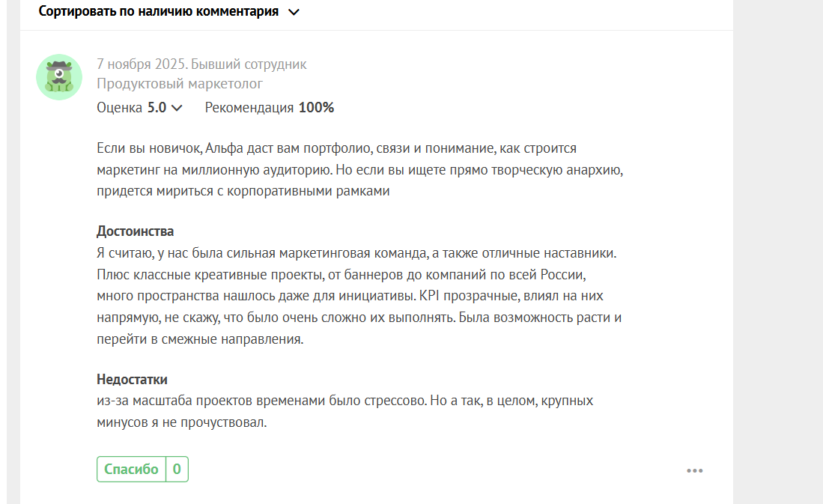Image resolution: width=823 pixels, height=504 pixels.
Task: Click the 5.0 rating value
Action: pos(157,108)
